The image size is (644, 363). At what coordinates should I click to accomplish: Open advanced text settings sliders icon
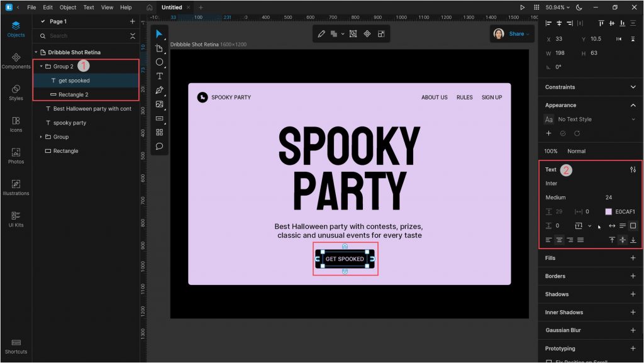coord(633,170)
